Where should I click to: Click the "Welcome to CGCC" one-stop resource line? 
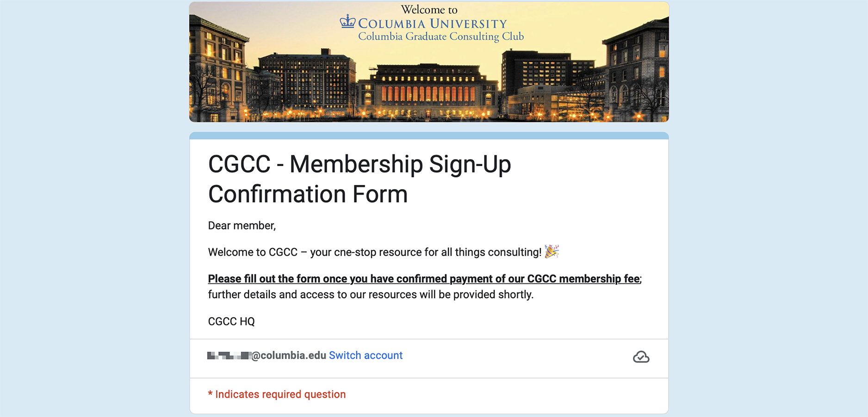pos(374,252)
